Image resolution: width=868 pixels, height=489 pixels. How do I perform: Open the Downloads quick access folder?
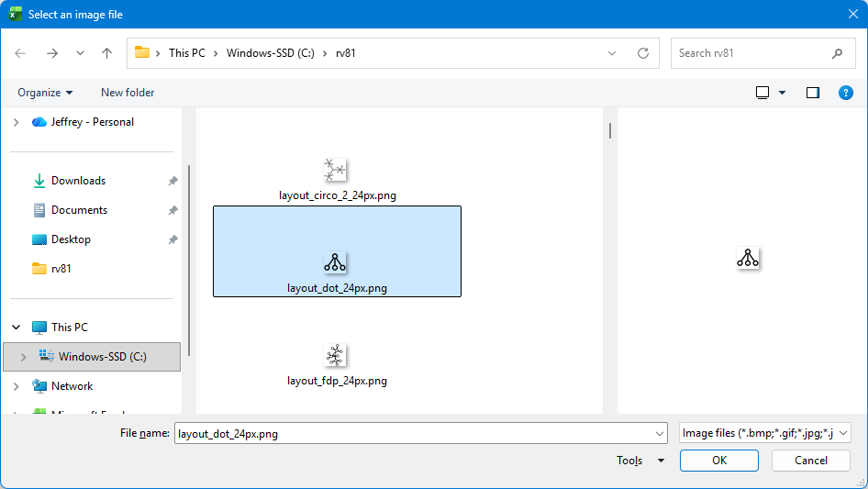point(78,181)
